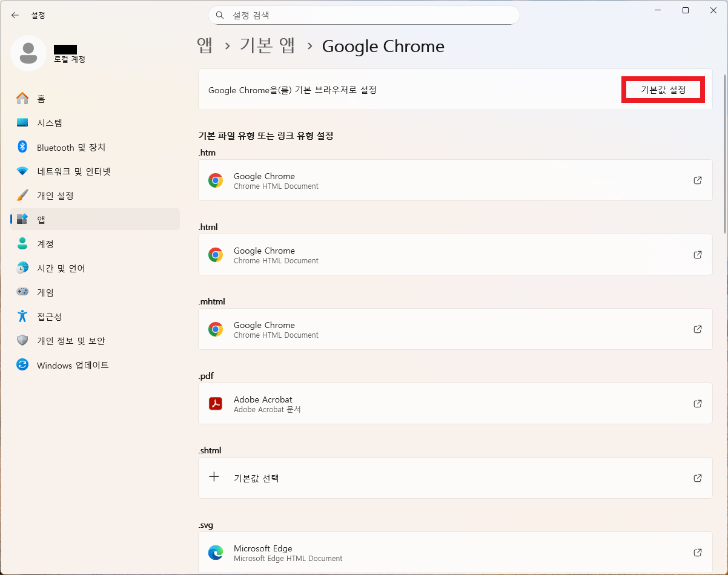The height and width of the screenshot is (575, 728).
Task: Click the Bluetooth icon
Action: (22, 147)
